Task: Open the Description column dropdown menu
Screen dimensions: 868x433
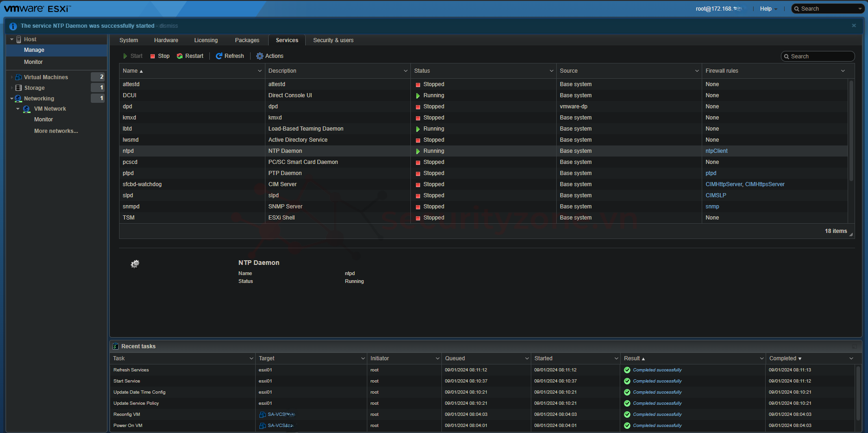Action: pos(406,71)
